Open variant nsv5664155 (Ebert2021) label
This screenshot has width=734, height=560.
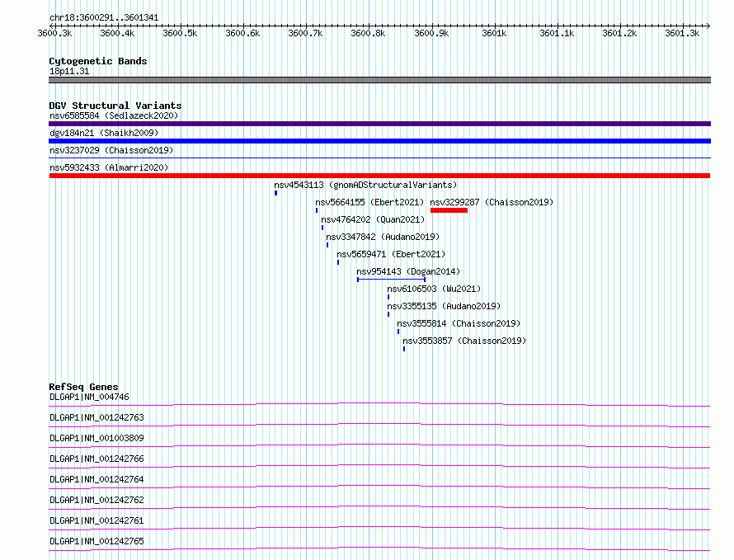tap(369, 202)
